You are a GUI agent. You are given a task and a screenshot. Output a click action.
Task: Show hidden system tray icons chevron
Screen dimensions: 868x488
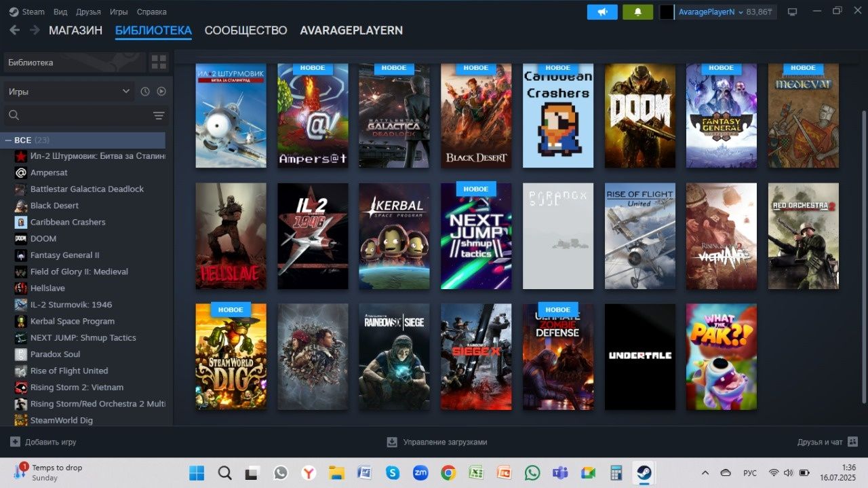click(x=705, y=472)
